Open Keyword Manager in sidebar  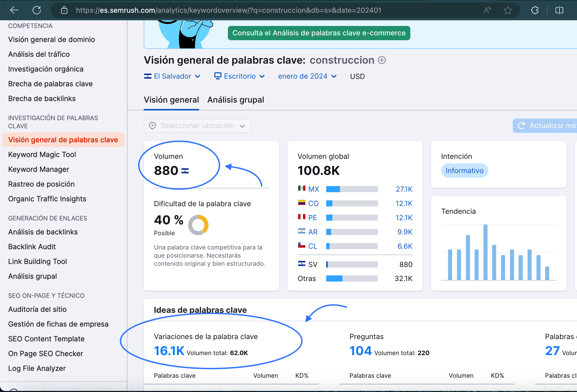[x=39, y=169]
